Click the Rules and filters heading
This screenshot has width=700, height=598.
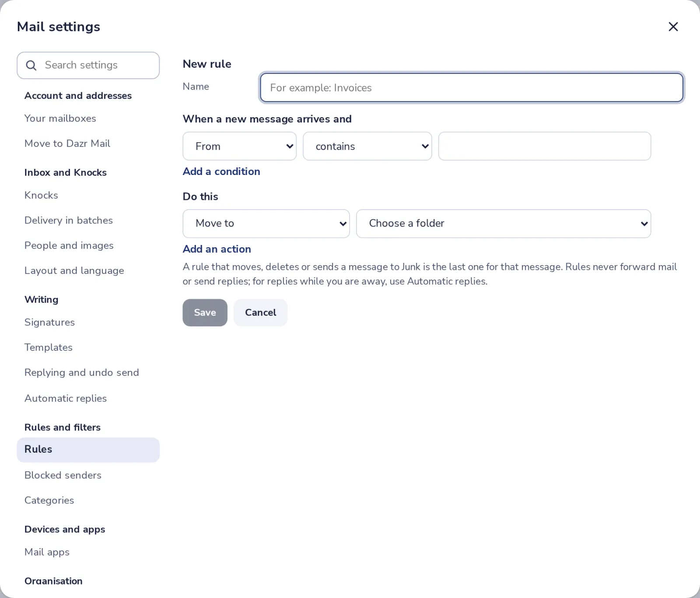click(x=63, y=427)
